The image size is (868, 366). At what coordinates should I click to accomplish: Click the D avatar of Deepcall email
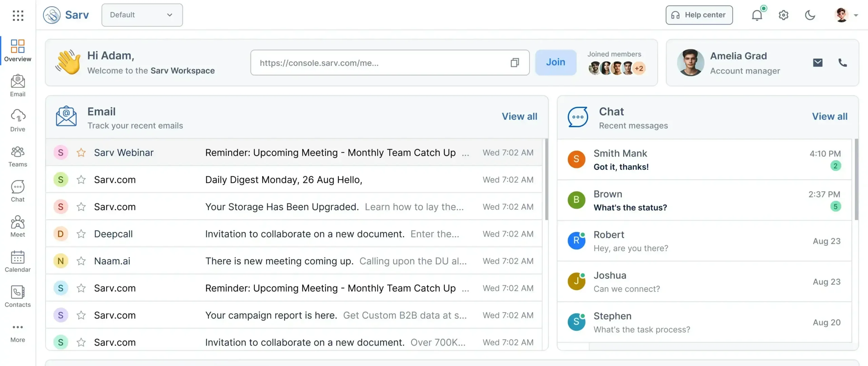[61, 234]
